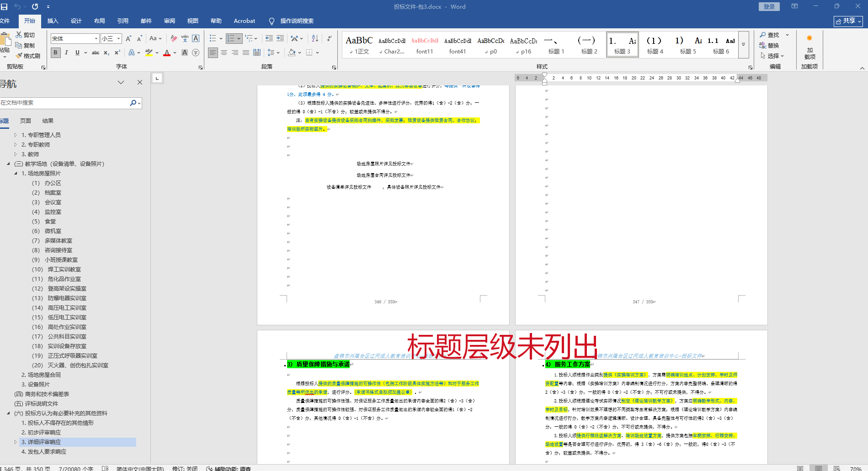Click the strikethrough abc icon
Screen dimensions: 868x471
[96, 53]
